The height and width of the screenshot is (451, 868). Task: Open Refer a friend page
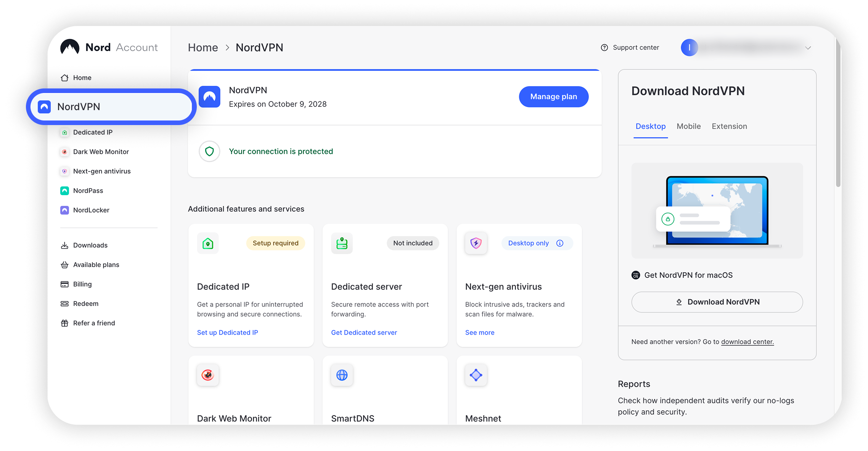(x=88, y=323)
